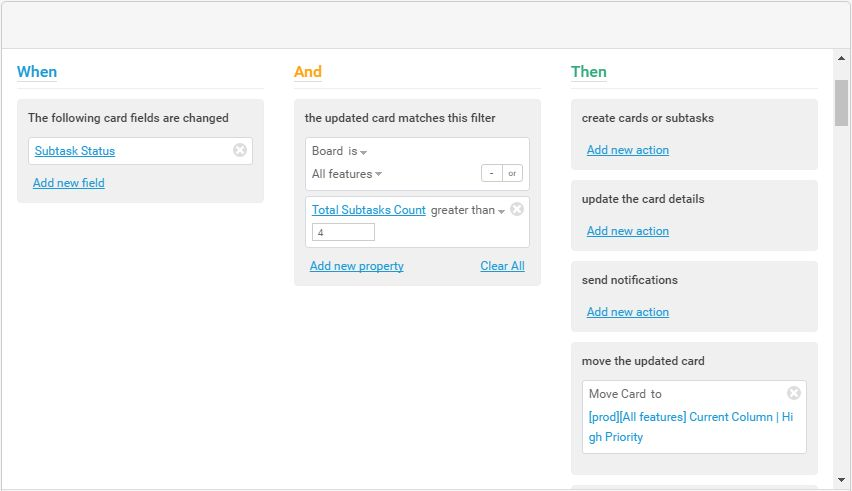Remove the Total Subtasks Count property
The width and height of the screenshot is (852, 491).
(516, 210)
